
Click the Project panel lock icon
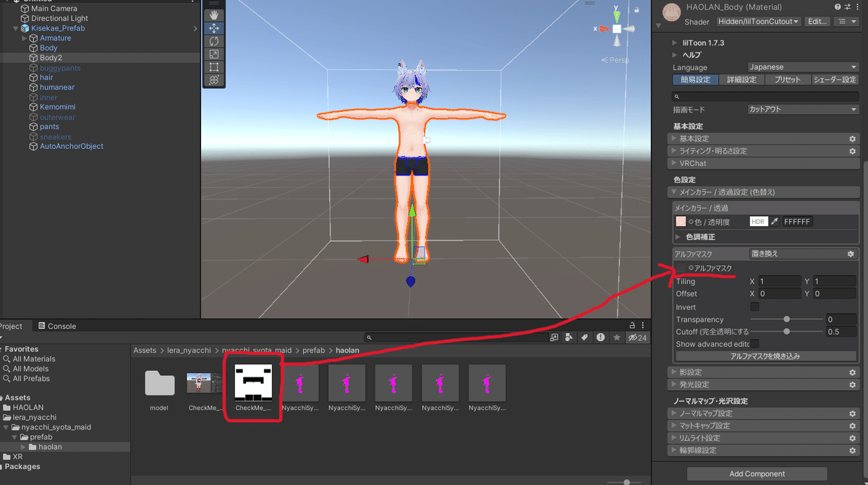coord(632,326)
